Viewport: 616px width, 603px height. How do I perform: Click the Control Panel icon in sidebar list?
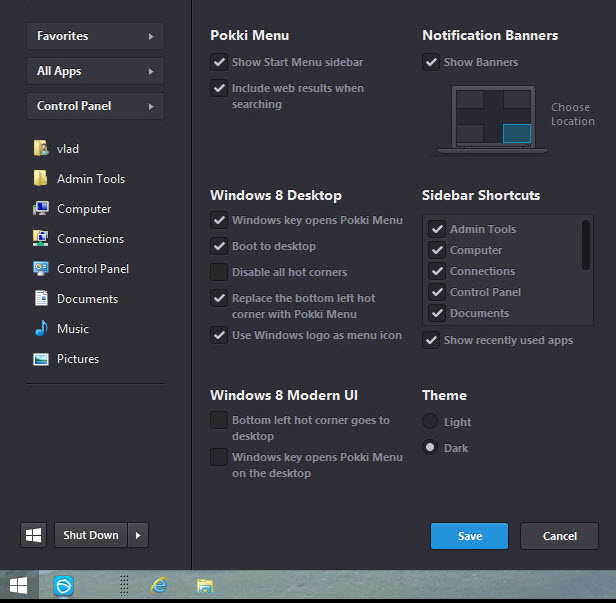[41, 269]
